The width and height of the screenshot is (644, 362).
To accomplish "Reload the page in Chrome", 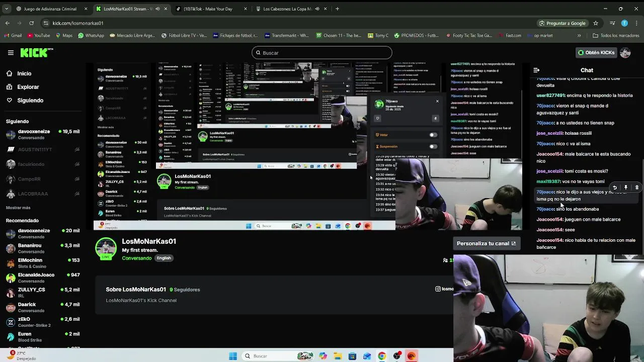I will coord(31,23).
